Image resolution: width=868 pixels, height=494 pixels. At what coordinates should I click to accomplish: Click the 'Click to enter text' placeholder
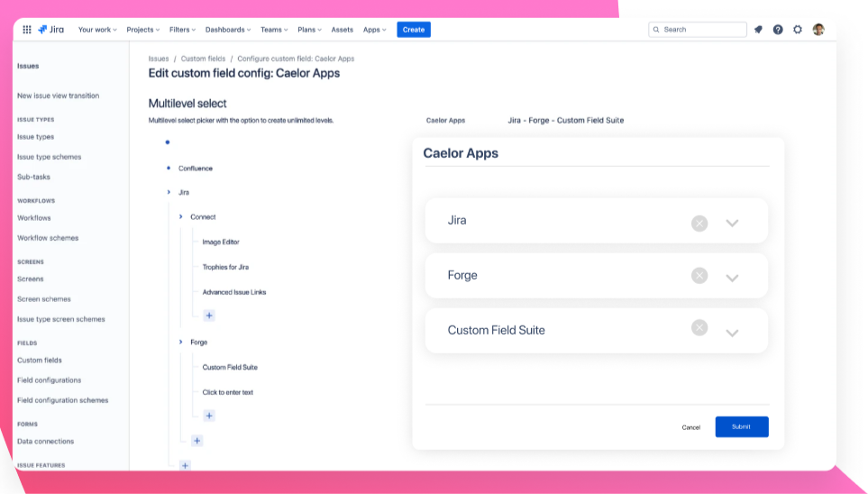tap(227, 392)
